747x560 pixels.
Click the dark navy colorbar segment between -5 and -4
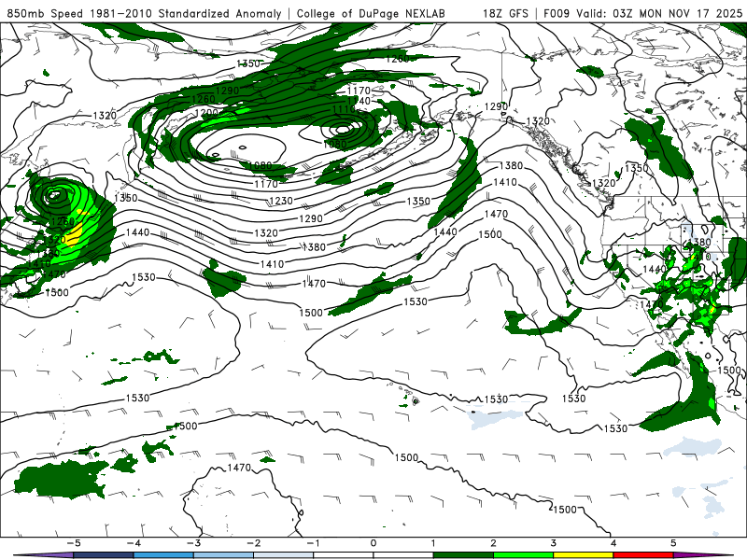104,555
